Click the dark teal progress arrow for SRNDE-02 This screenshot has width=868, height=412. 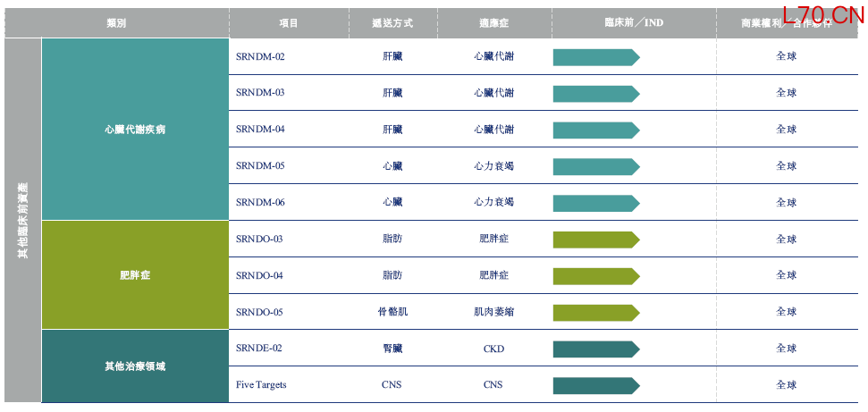tap(596, 349)
